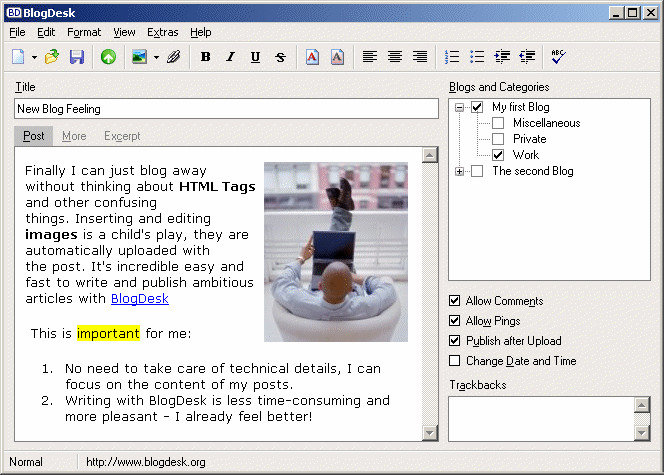Screen dimensions: 664x475
Task: Enable Change Date and Time checkbox
Action: click(456, 361)
